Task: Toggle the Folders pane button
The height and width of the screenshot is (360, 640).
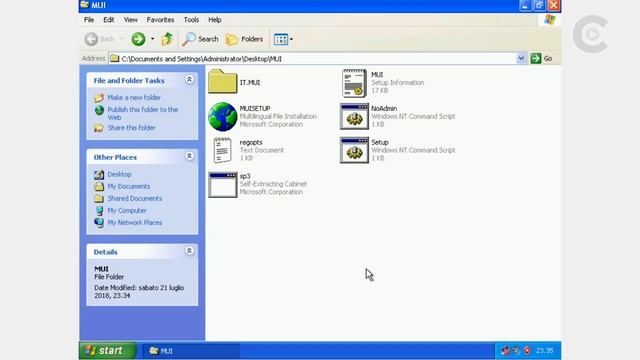Action: click(244, 39)
